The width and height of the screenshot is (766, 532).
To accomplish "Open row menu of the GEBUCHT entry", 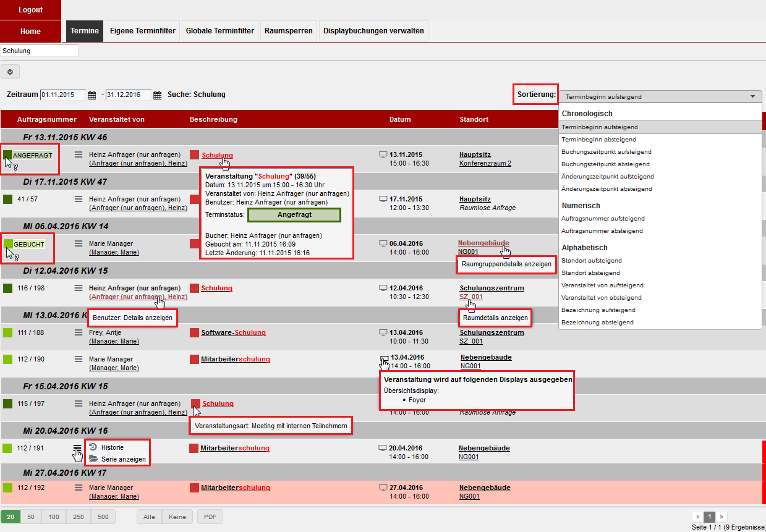I will click(78, 243).
